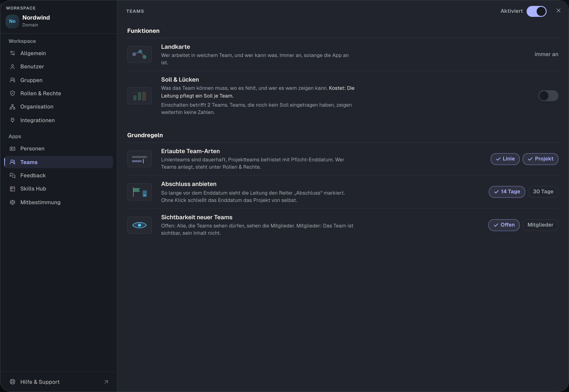Enable the Soll & Lücken switch

(548, 96)
